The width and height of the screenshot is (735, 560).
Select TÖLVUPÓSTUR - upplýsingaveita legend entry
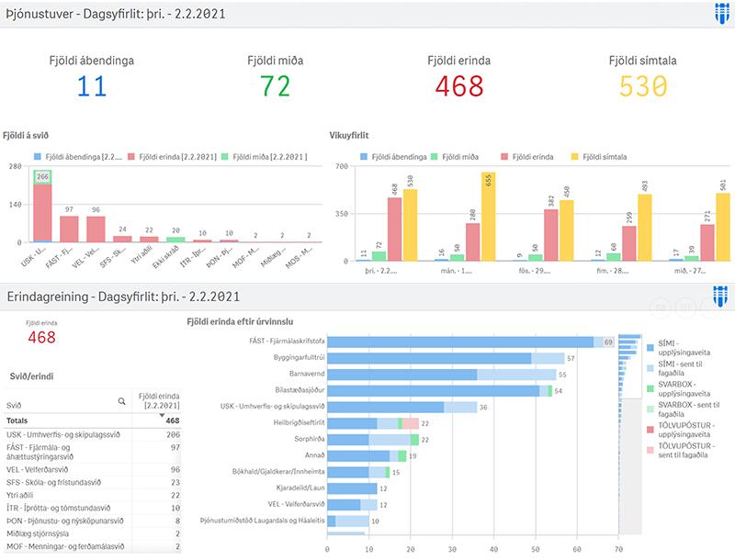tap(681, 430)
